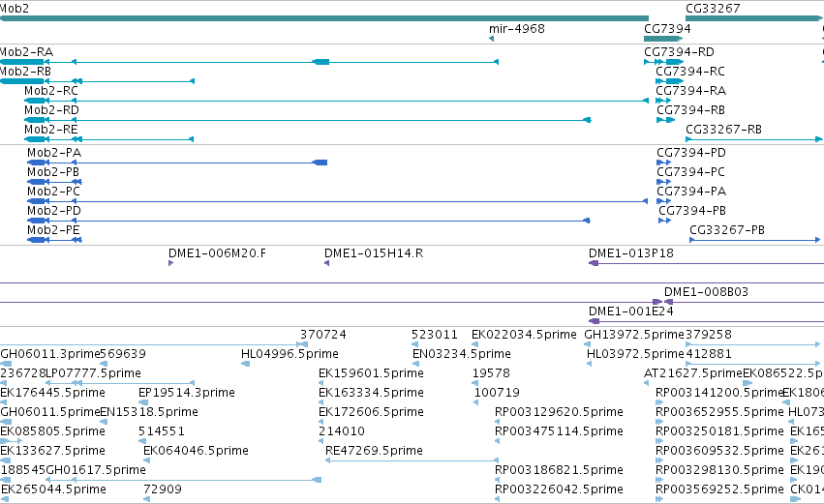Click the EK159601.5prime EST label
This screenshot has width=824, height=504.
371,373
